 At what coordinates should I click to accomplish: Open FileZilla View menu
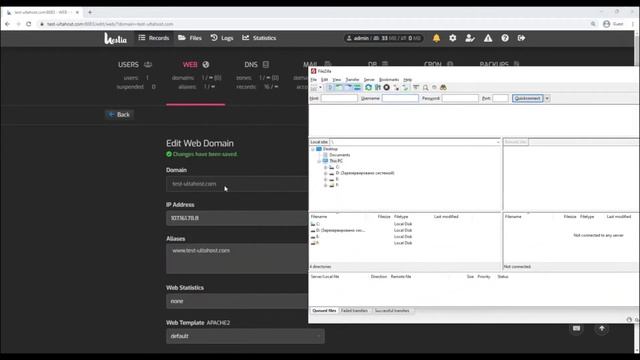(337, 80)
